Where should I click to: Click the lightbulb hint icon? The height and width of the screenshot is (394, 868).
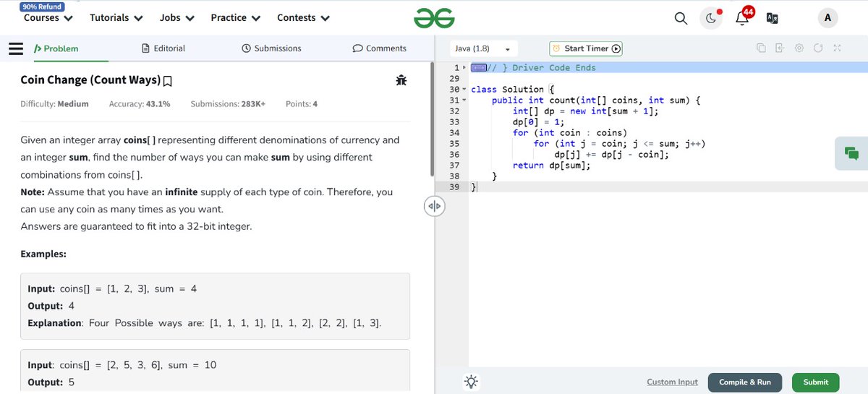pyautogui.click(x=471, y=382)
